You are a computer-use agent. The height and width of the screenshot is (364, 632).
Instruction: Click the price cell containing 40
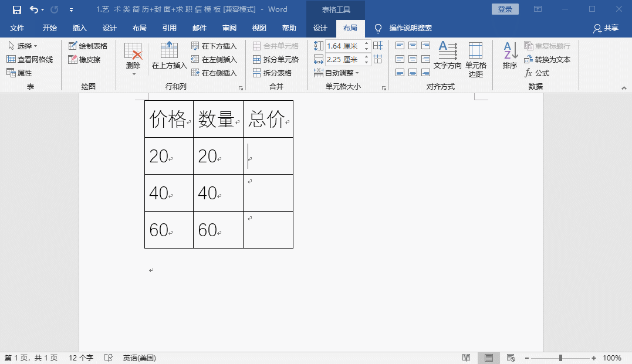coord(169,193)
